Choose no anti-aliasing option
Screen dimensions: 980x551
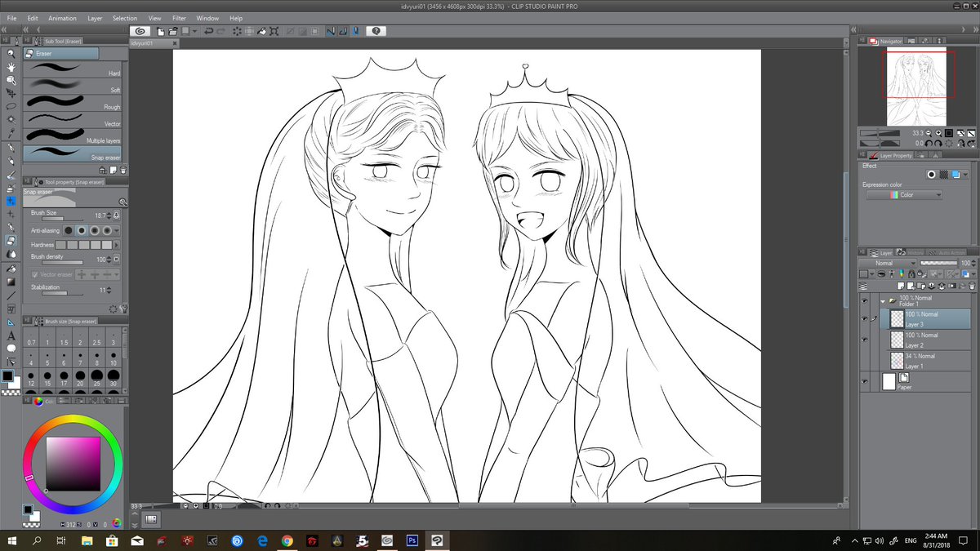click(69, 231)
